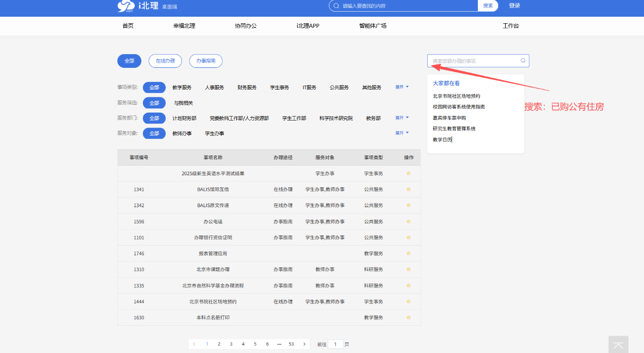The height and width of the screenshot is (353, 644).
Task: Click the magnifier icon in service search box
Action: coord(523,61)
